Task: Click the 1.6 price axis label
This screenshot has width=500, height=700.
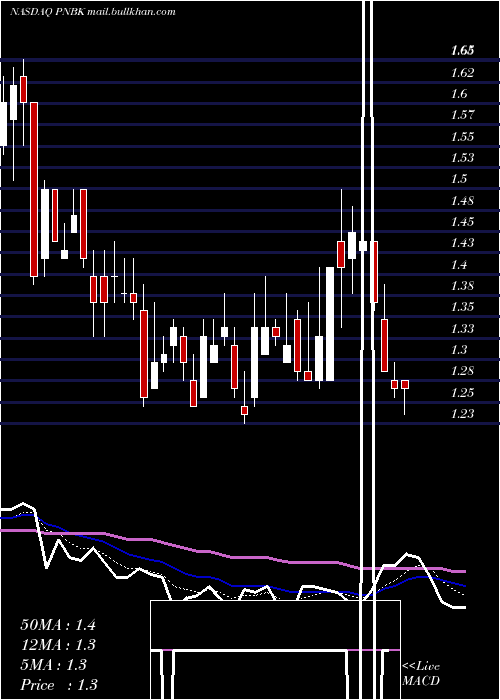Action: [x=459, y=93]
